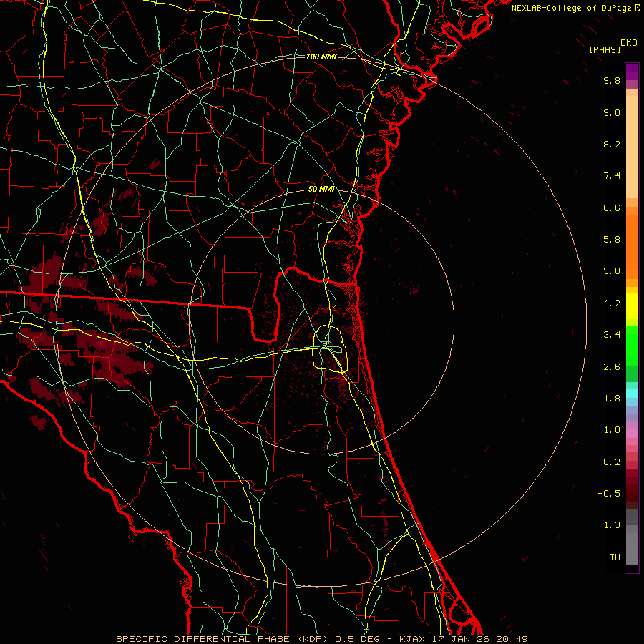Click the 4.2 scale value
The height and width of the screenshot is (644, 644).
612,303
